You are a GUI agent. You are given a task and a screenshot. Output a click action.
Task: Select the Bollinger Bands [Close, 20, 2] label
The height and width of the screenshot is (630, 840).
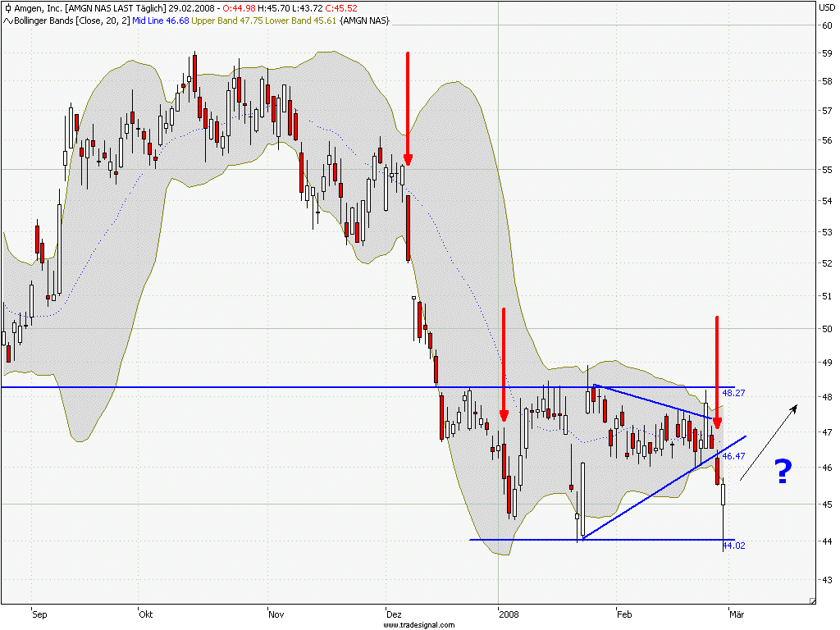72,21
